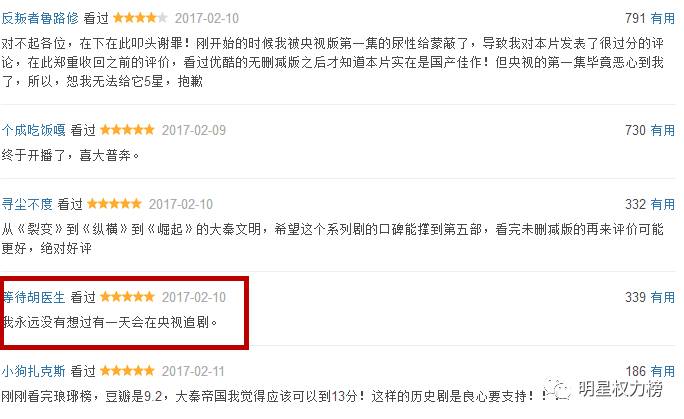Mark the 186-vote review as 有用

662,371
